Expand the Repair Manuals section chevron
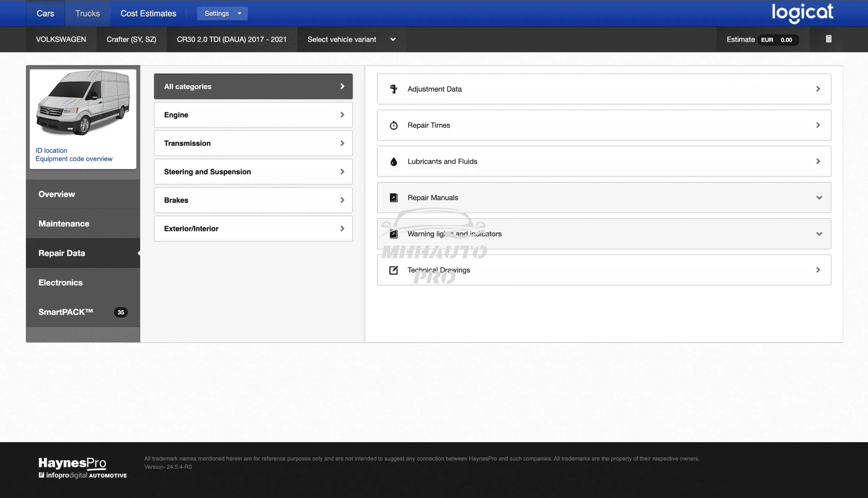Screen dimensions: 868x498 (x=819, y=198)
